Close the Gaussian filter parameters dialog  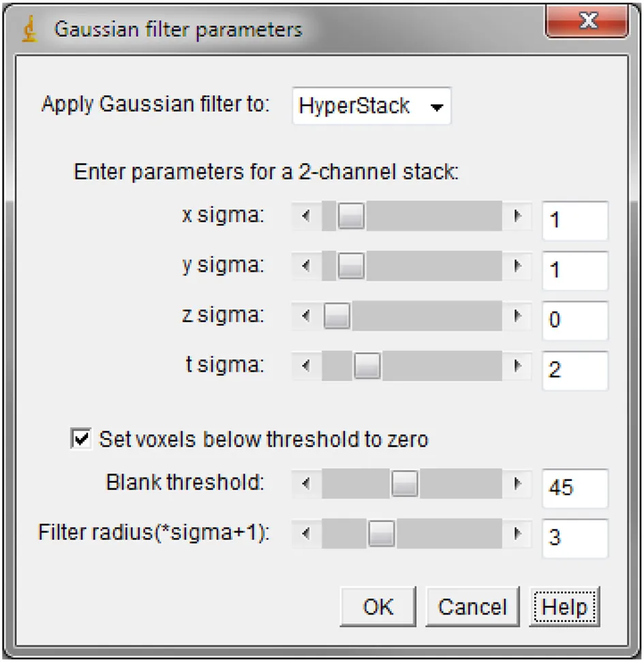(x=587, y=22)
